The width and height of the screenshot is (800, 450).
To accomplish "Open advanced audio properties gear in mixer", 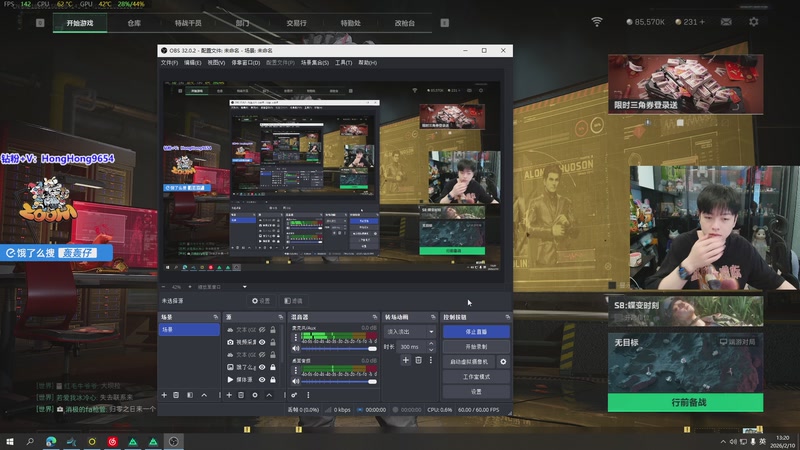I will [x=295, y=395].
